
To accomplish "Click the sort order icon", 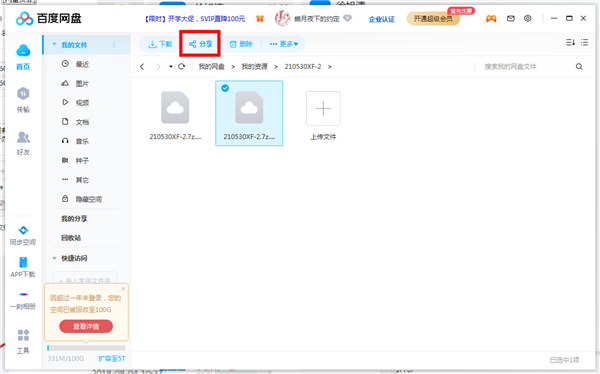I will click(x=570, y=42).
